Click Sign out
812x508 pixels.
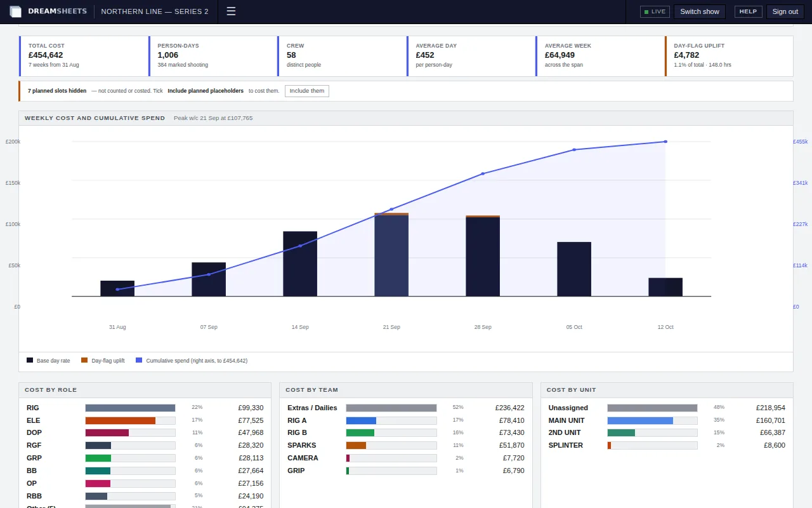tap(785, 11)
